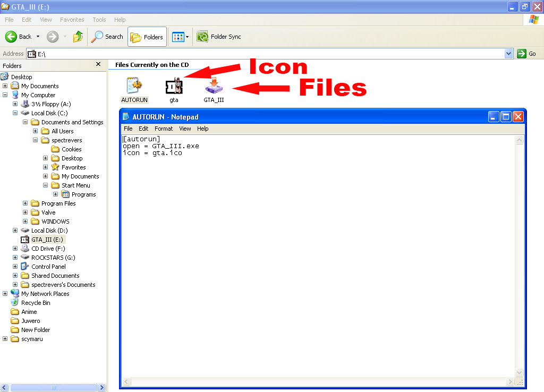Open Explorer's Favorites menu

[x=72, y=20]
